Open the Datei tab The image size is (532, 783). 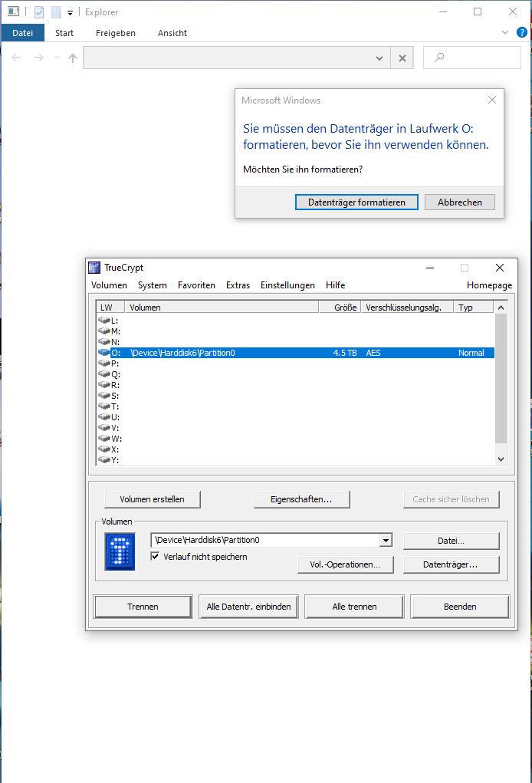(22, 33)
